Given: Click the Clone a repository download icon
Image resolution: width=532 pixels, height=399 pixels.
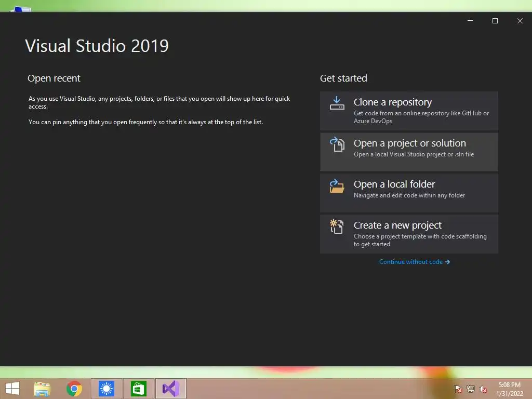Looking at the screenshot, I should coord(337,103).
